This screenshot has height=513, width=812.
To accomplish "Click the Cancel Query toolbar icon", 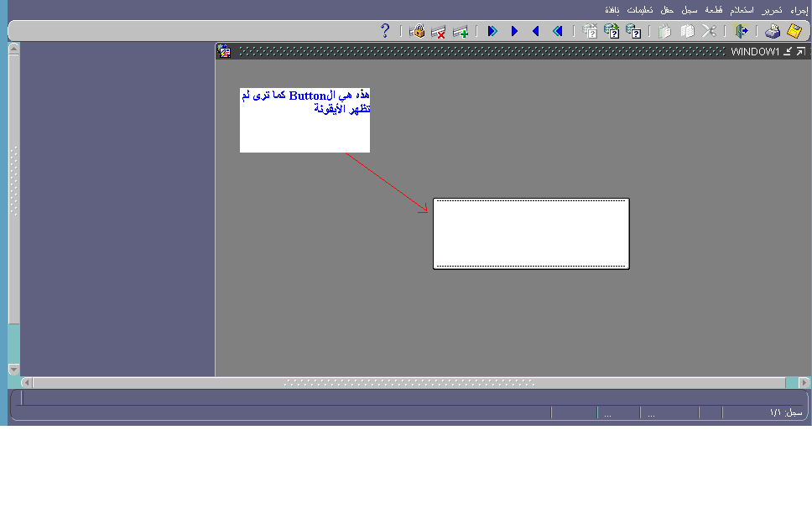I will 591,31.
